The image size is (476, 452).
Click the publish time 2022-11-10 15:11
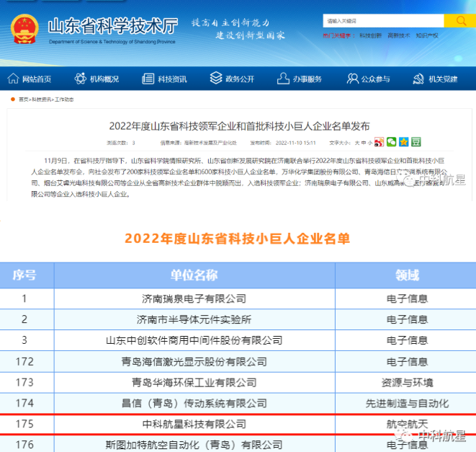(295, 143)
